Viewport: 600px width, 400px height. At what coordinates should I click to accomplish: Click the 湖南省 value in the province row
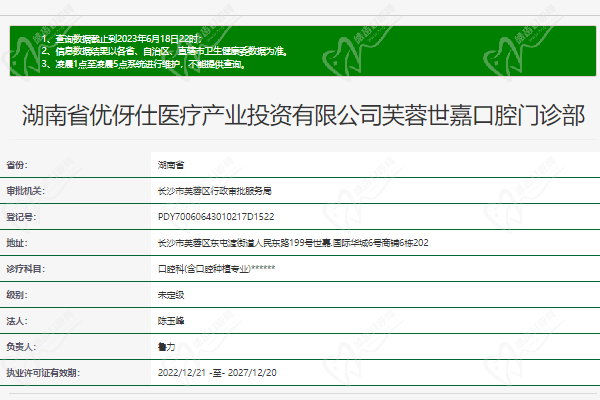pyautogui.click(x=169, y=163)
